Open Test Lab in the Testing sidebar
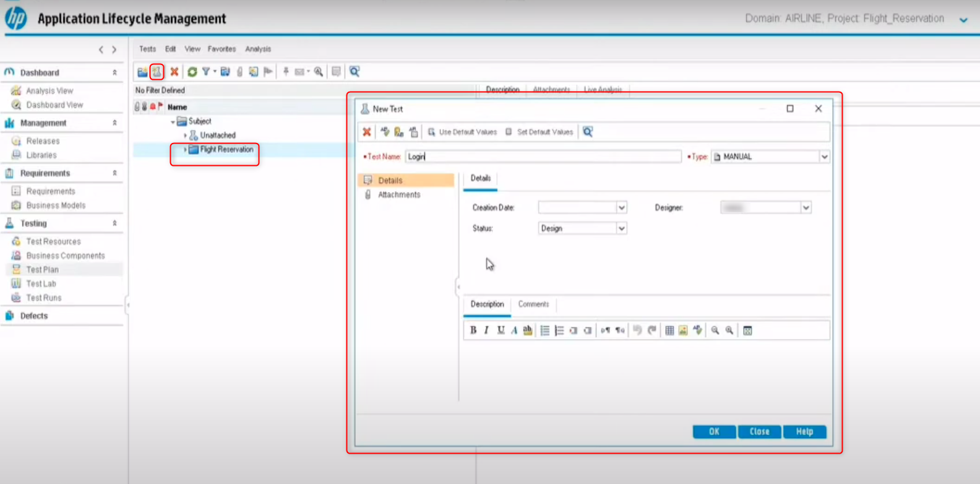The image size is (980, 484). pos(41,284)
